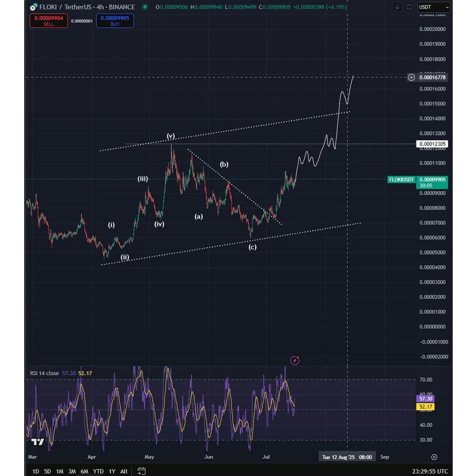Click the rounded square icon beside USDT
The image size is (476, 476).
(x=409, y=7)
